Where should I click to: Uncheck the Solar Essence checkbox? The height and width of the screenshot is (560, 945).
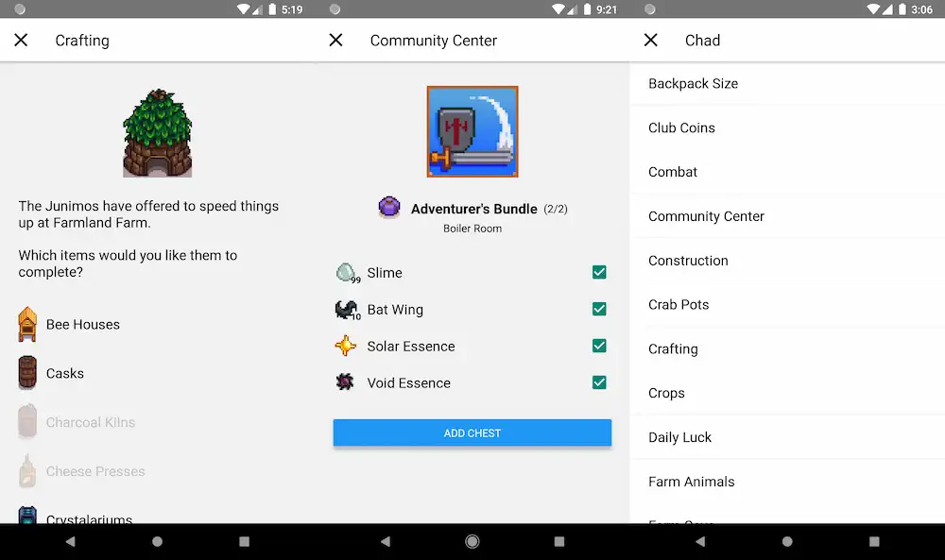[599, 346]
